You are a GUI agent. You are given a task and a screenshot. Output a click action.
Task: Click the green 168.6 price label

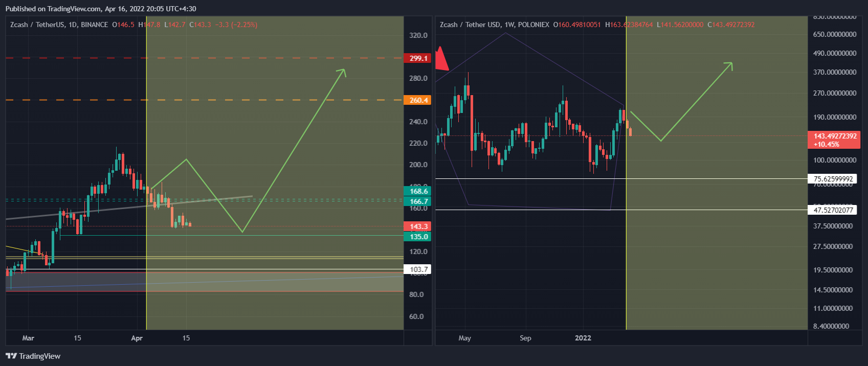417,191
